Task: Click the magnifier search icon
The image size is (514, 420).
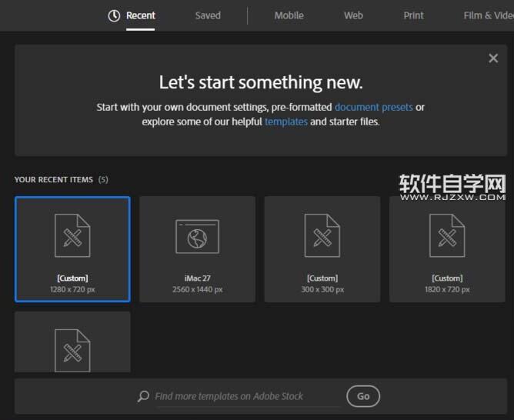Action: coord(143,396)
